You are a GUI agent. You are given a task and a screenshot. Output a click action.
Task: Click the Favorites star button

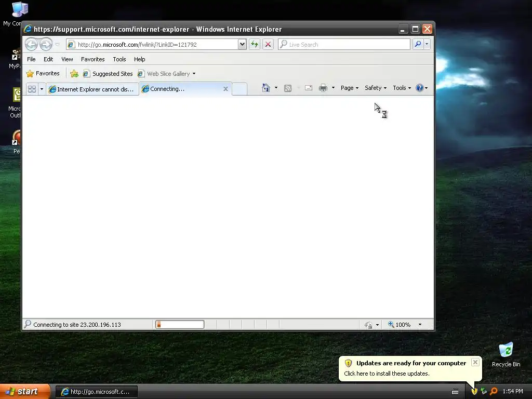pyautogui.click(x=43, y=73)
